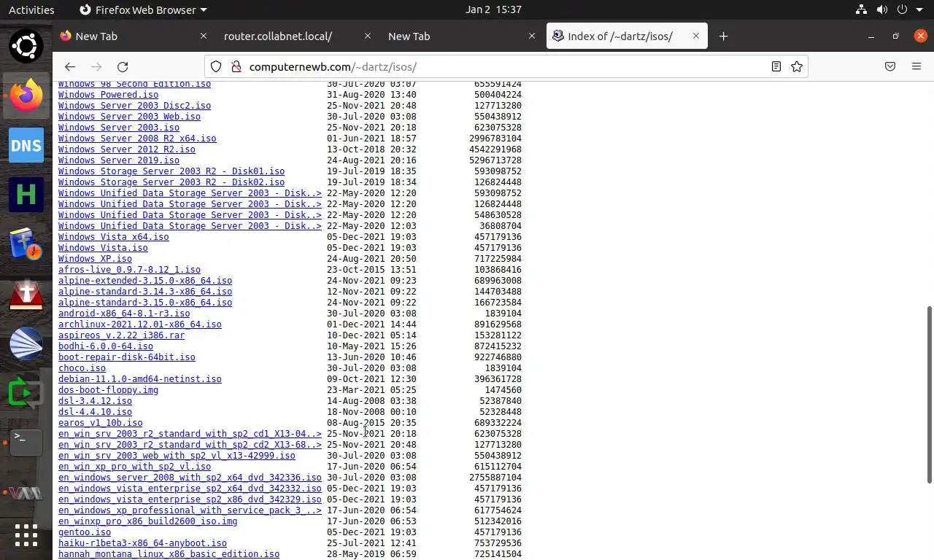Open dsl-4.4.10.iso link
This screenshot has width=934, height=560.
tap(95, 412)
